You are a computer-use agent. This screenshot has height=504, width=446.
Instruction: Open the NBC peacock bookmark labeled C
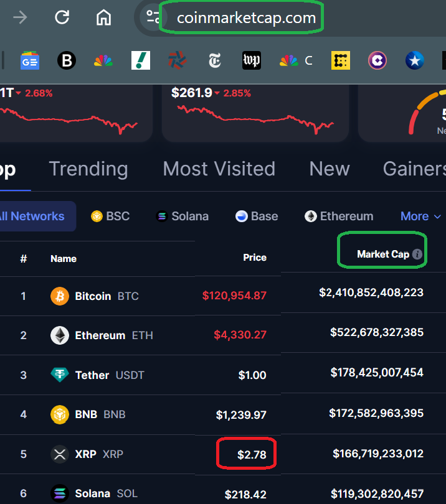(296, 60)
